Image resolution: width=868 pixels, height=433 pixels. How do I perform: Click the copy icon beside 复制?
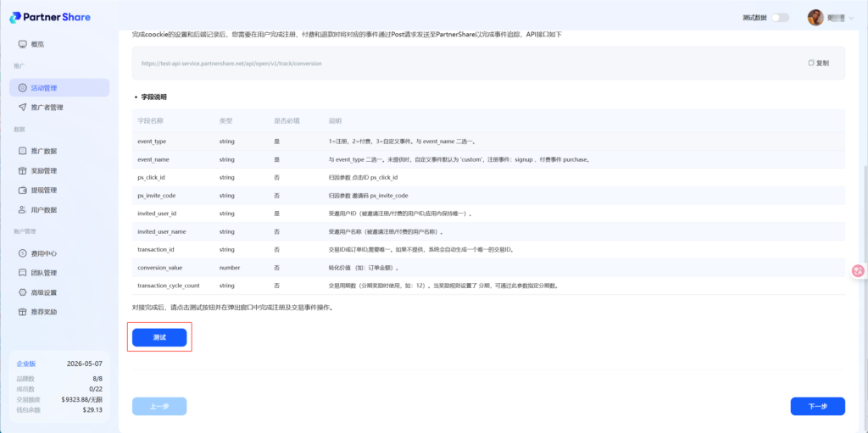(x=811, y=63)
